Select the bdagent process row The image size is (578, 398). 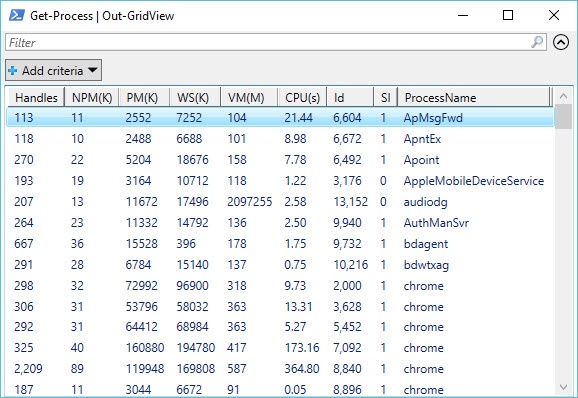click(280, 244)
